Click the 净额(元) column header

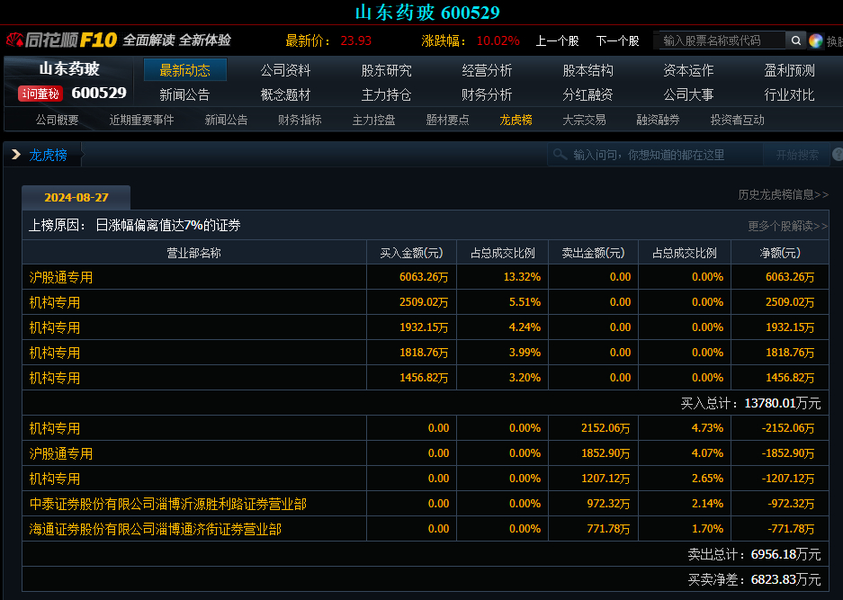[x=780, y=253]
